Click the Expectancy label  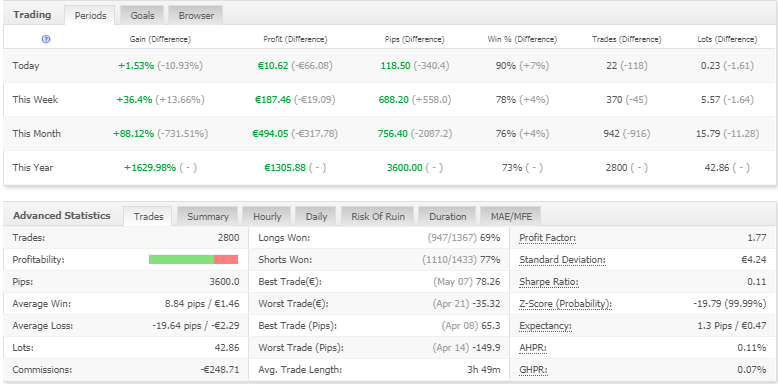[545, 326]
